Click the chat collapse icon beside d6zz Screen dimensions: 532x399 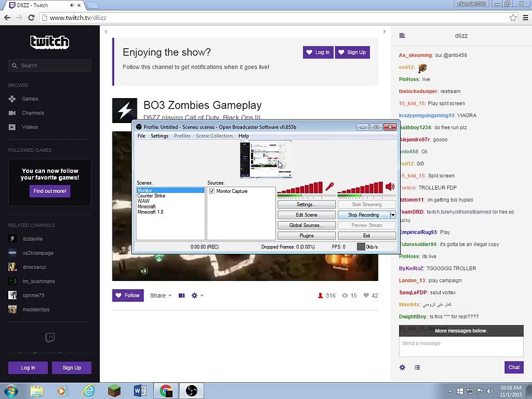[402, 35]
